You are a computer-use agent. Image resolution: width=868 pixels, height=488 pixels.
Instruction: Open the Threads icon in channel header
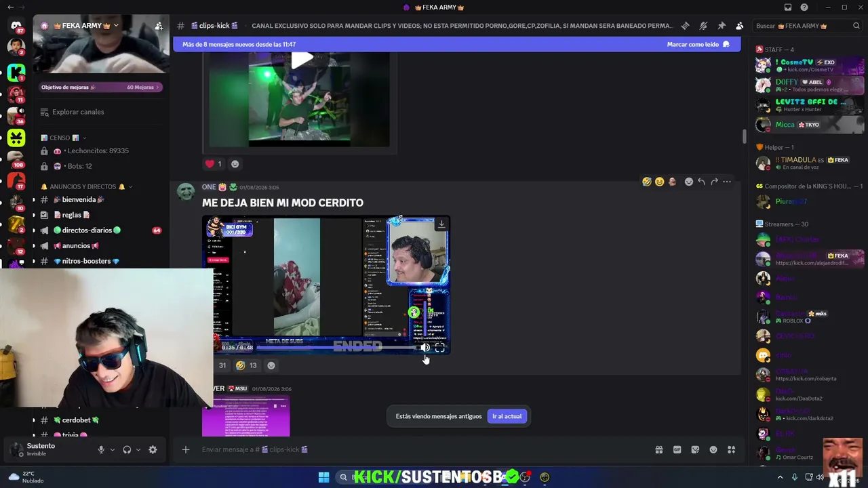[x=685, y=26]
